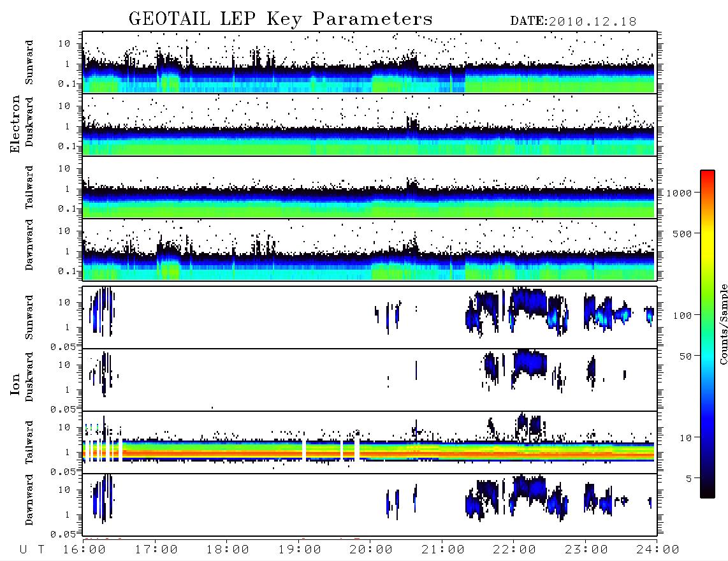Select the Ion Duskward panel label
Viewport: 728px width, 561px height.
[29, 377]
